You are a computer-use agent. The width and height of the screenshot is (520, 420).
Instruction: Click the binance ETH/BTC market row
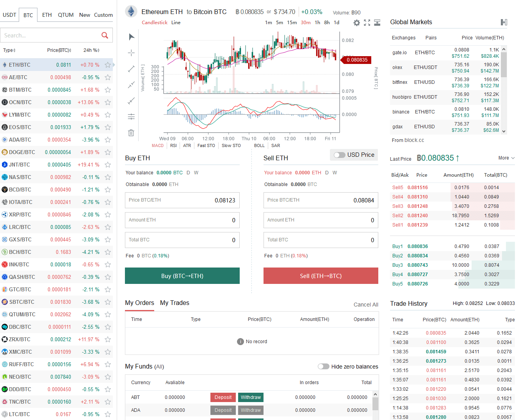click(445, 112)
